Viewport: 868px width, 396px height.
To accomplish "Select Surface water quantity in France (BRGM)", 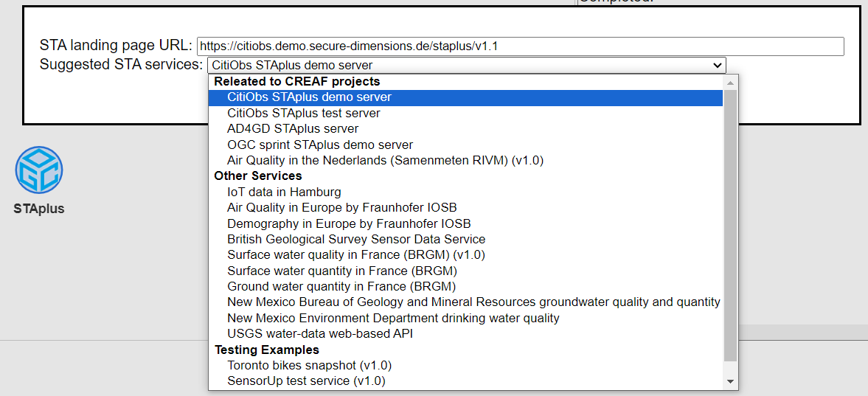I will click(465, 271).
